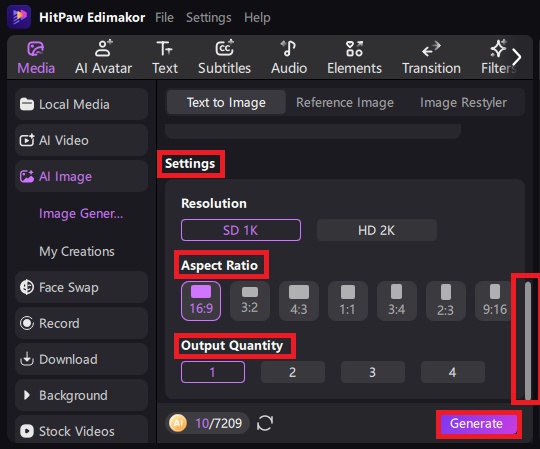
Task: Open the Audio tool
Action: pos(289,57)
